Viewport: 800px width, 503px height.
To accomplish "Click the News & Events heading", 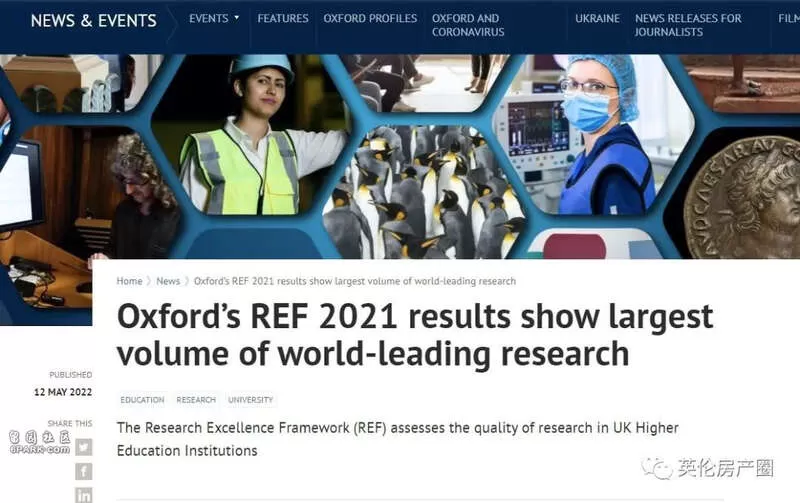I will (93, 20).
